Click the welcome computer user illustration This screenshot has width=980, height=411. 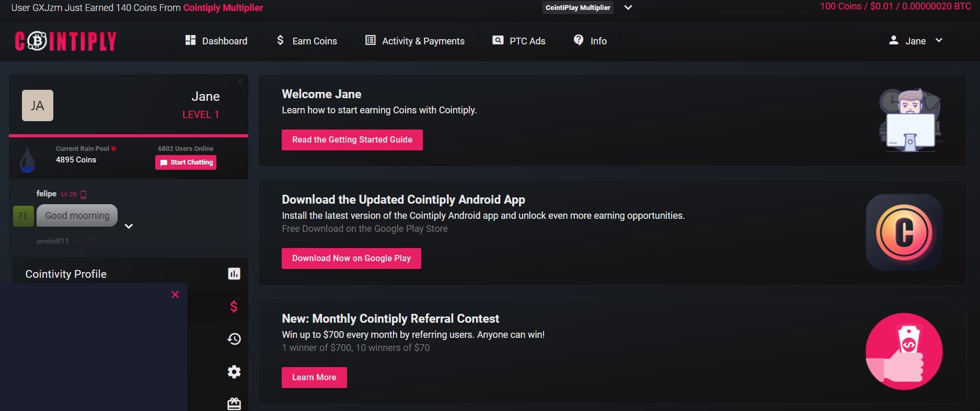910,121
